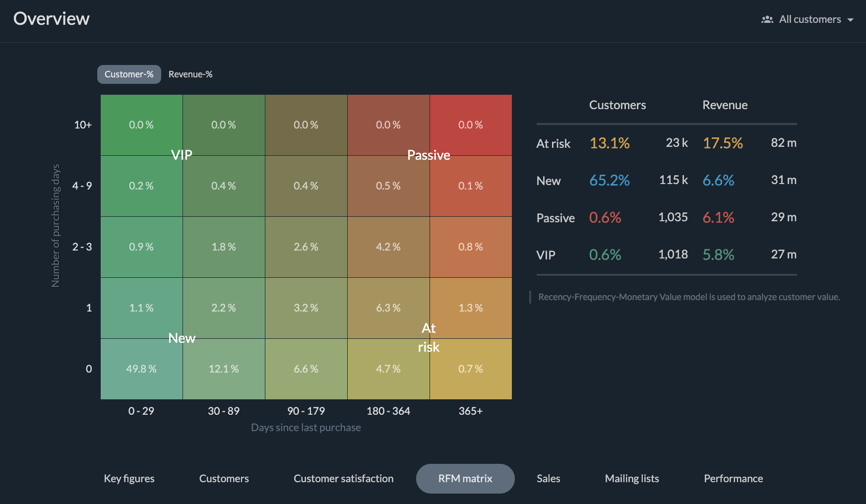This screenshot has width=866, height=504.
Task: Click the Overview page title
Action: tap(52, 19)
